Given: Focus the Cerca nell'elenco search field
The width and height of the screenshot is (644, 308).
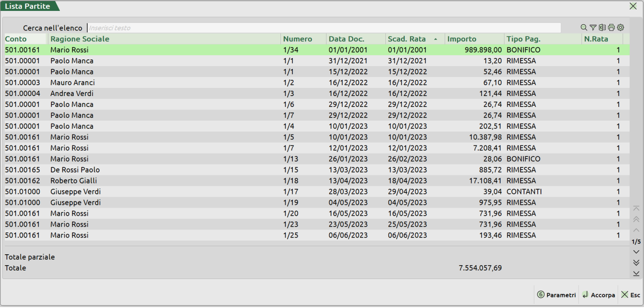Looking at the screenshot, I should coord(323,28).
